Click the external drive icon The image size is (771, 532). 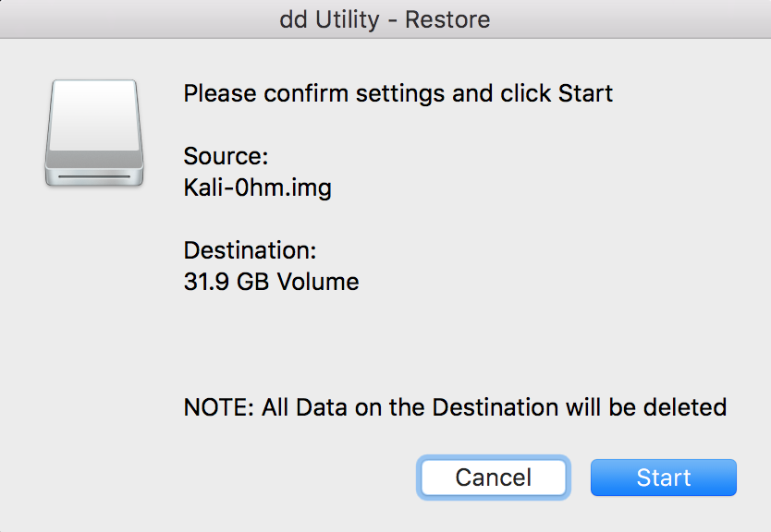[94, 133]
